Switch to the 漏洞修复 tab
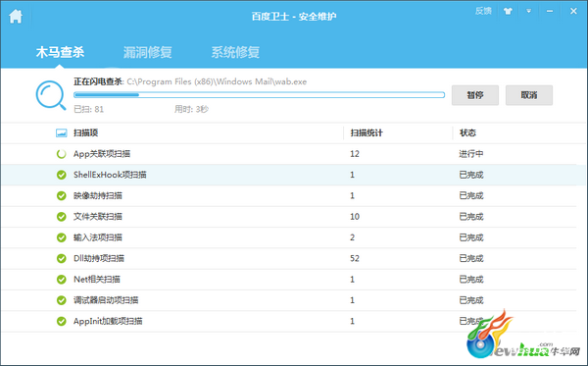 click(148, 52)
